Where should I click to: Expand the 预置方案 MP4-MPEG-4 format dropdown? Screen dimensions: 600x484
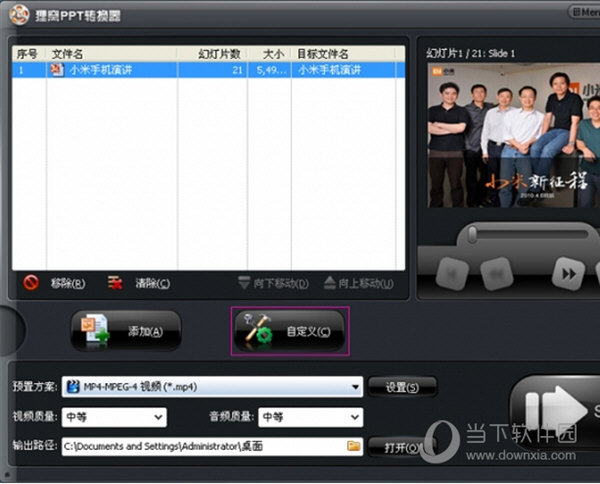355,387
